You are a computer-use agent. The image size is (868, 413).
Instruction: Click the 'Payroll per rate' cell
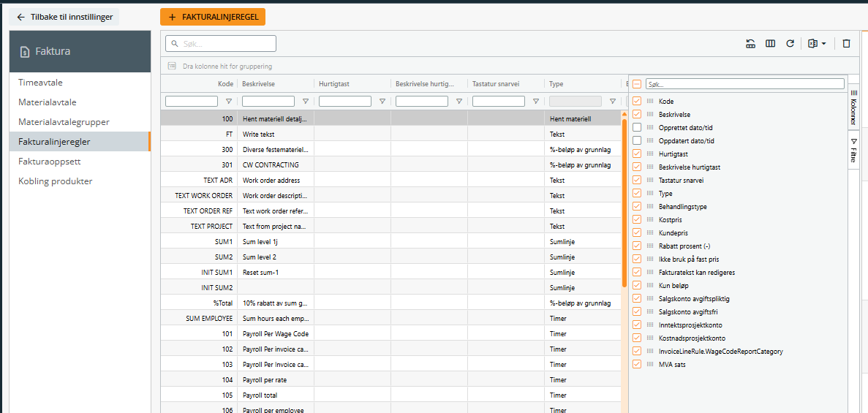[276, 380]
